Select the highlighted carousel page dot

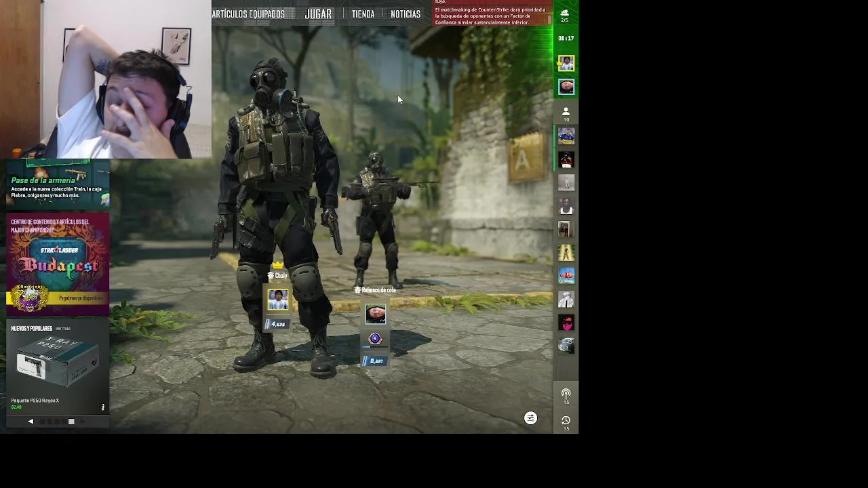pyautogui.click(x=71, y=422)
